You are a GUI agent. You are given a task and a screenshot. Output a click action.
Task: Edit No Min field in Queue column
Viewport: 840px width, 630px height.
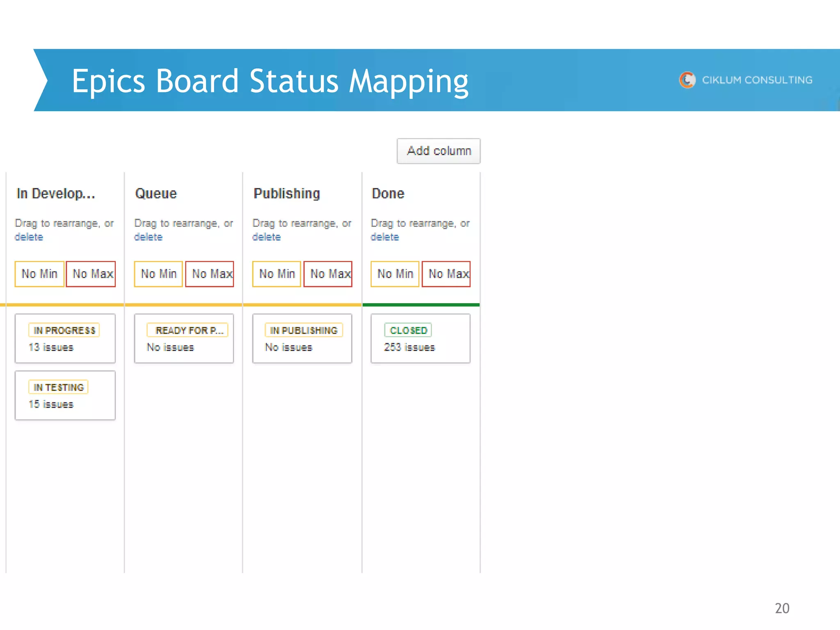(x=158, y=274)
